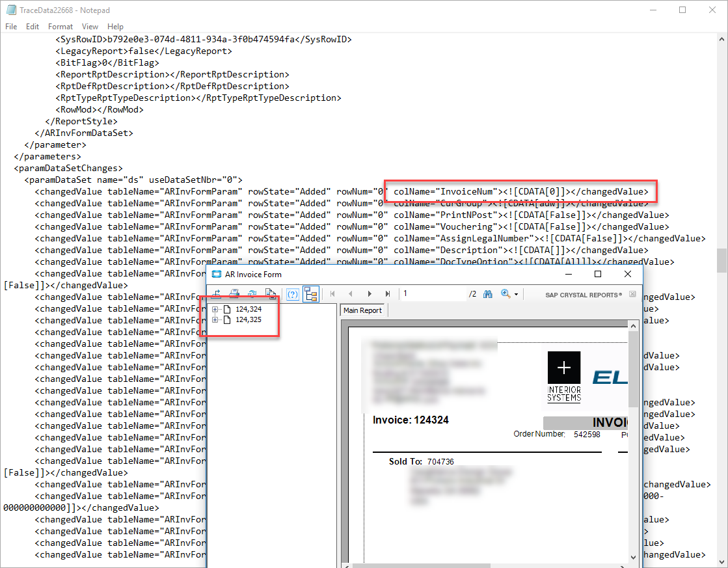The height and width of the screenshot is (568, 728).
Task: Click the page icon next to 124,325
Action: 228,319
